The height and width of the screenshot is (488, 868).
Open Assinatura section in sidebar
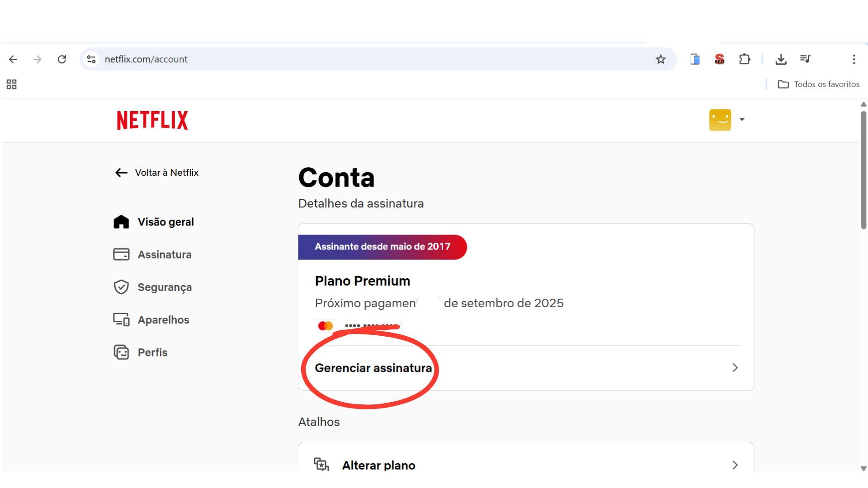pos(152,254)
